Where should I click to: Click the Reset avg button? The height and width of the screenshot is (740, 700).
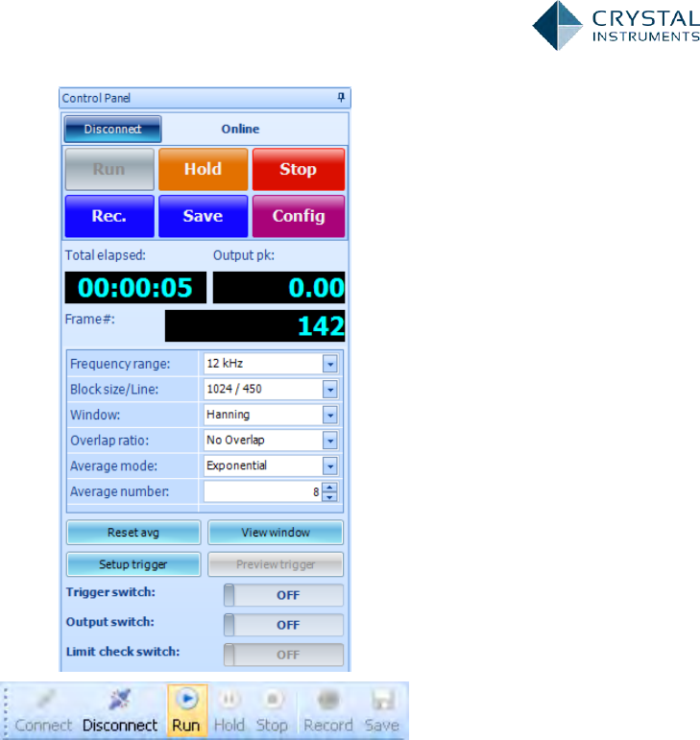tap(133, 533)
